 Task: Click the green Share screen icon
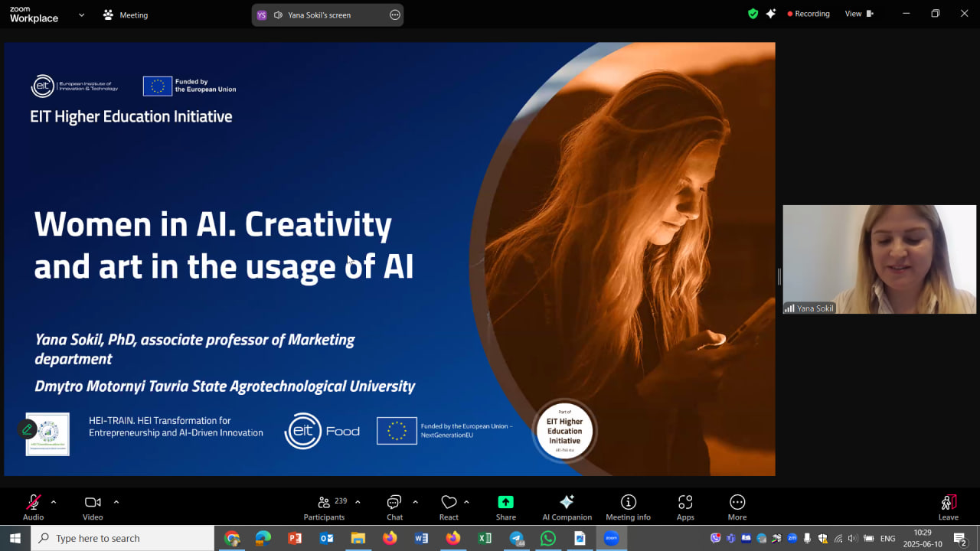505,503
